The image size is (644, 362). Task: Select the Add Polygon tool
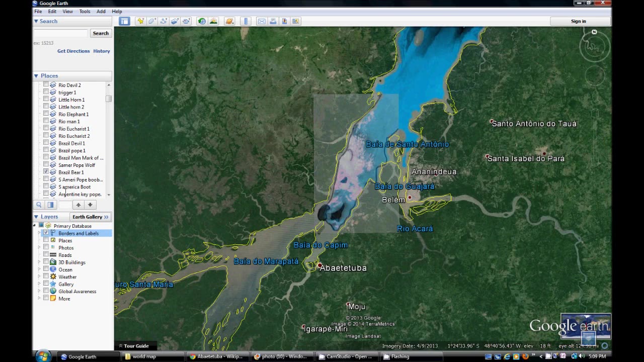(151, 21)
